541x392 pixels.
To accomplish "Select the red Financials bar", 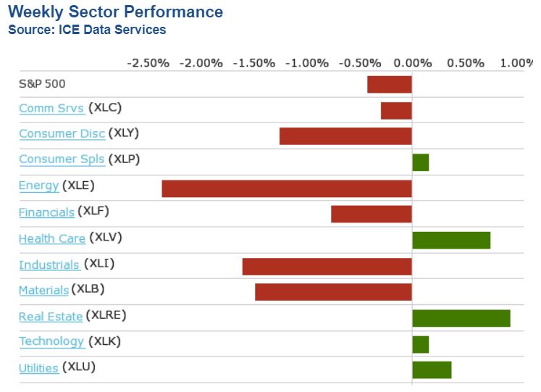I will [372, 214].
